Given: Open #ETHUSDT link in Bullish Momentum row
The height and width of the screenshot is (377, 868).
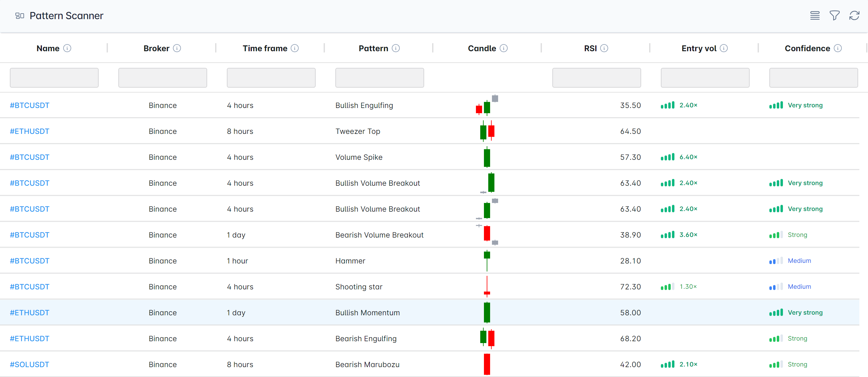Looking at the screenshot, I should tap(30, 313).
